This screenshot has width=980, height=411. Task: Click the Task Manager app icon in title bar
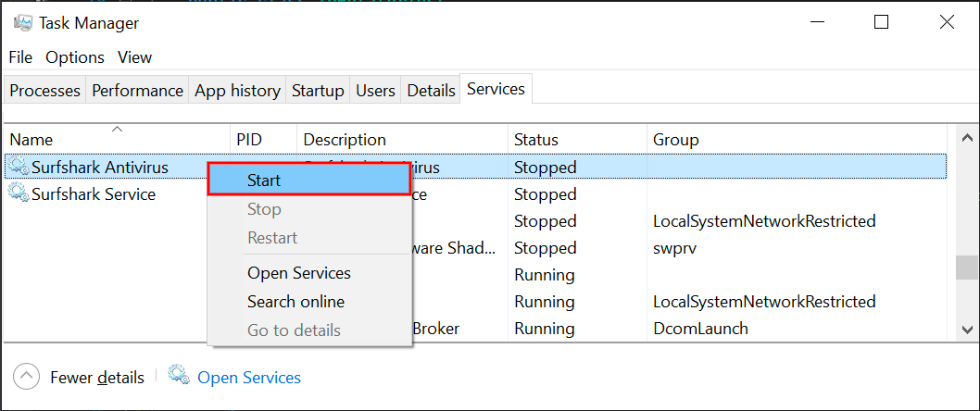pyautogui.click(x=23, y=22)
